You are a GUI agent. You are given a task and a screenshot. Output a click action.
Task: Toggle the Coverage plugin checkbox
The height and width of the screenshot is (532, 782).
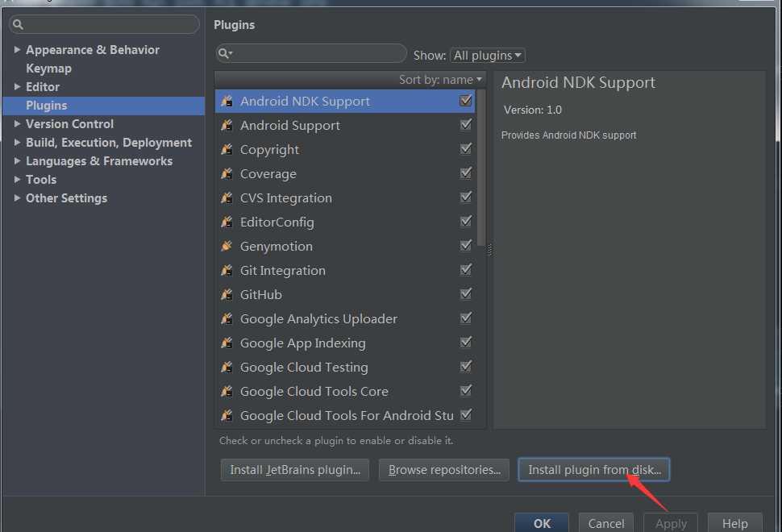pyautogui.click(x=466, y=173)
